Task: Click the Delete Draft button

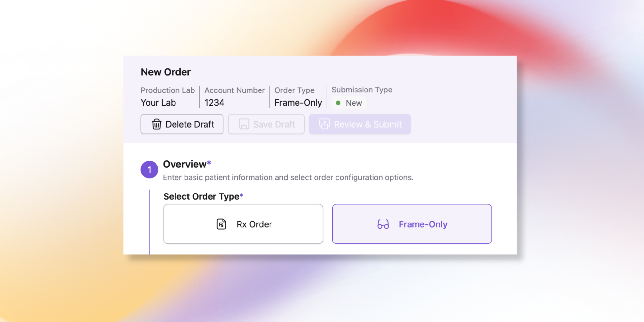Action: (182, 124)
